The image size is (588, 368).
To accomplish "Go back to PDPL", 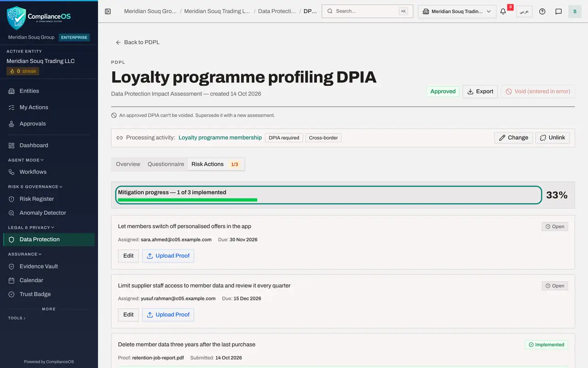I will [x=138, y=42].
